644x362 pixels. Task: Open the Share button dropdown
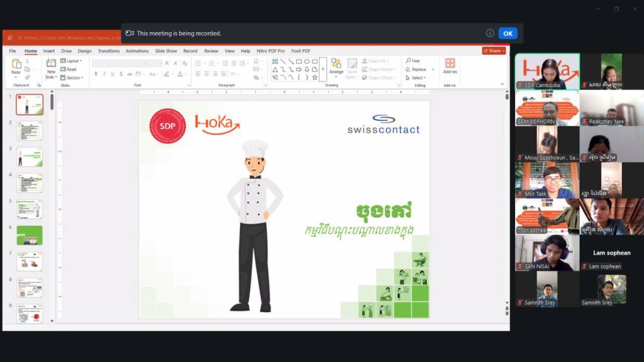(x=494, y=51)
